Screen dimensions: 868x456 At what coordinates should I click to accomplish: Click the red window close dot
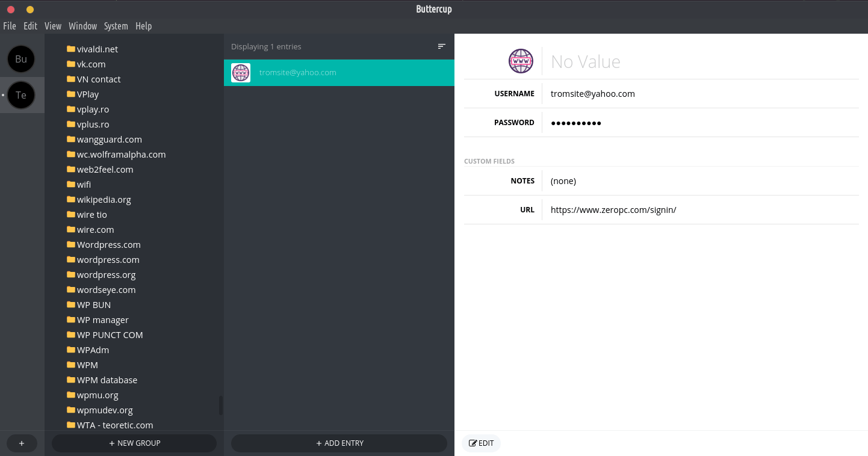tap(11, 9)
